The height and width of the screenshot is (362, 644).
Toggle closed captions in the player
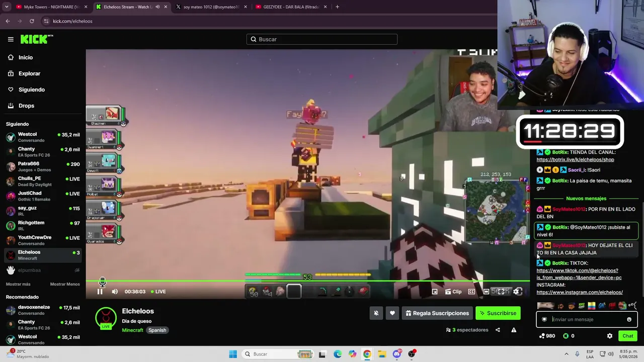[x=471, y=292]
